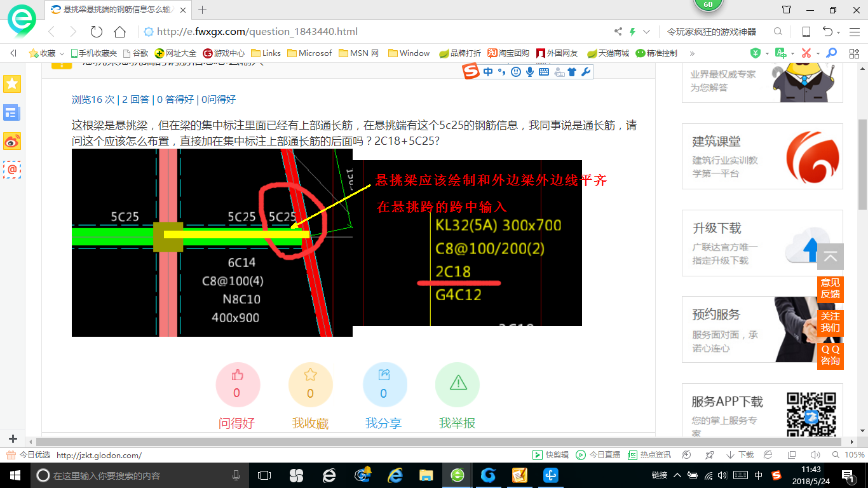Click the search magnifier in the search box
Screen dimensions: 868x488
778,32
